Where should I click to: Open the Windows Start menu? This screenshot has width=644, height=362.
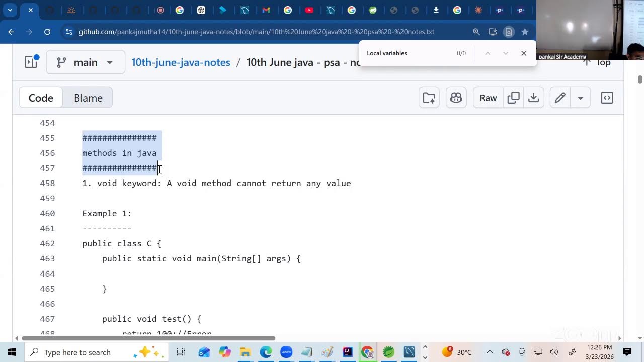tap(12, 352)
